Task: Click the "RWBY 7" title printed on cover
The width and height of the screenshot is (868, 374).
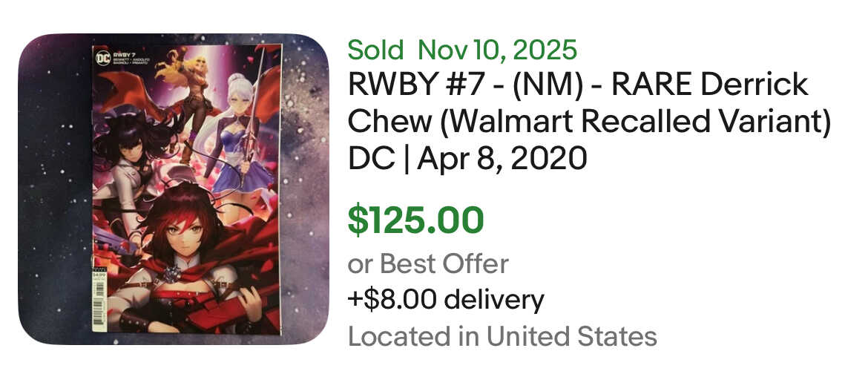Action: click(122, 53)
